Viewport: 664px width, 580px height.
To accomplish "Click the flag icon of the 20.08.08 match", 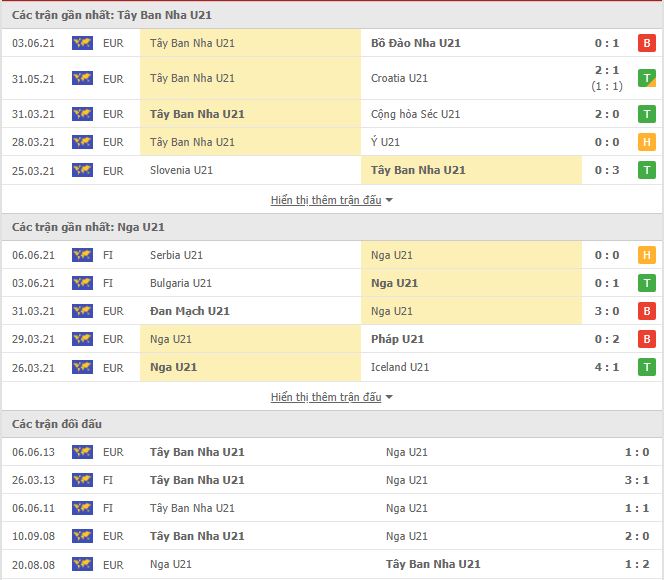I will 82,564.
